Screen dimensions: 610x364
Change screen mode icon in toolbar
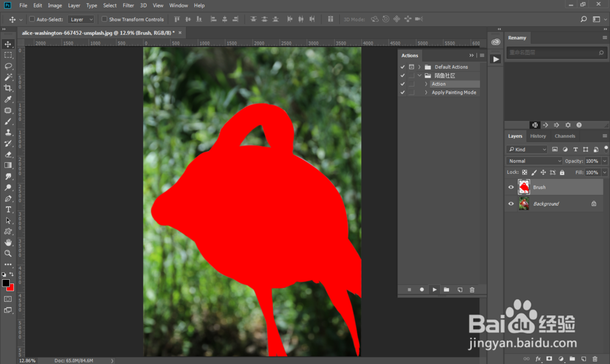click(x=8, y=310)
